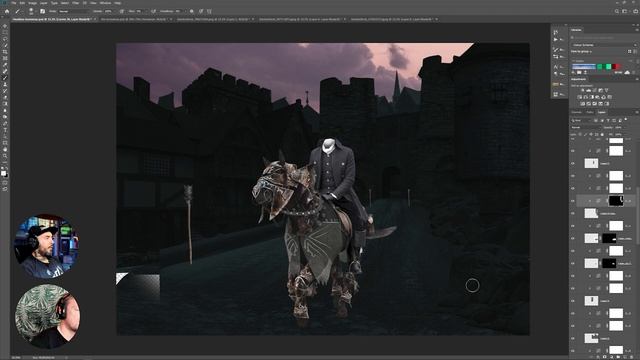
Task: Add a Curves adjustment
Action: (594, 90)
